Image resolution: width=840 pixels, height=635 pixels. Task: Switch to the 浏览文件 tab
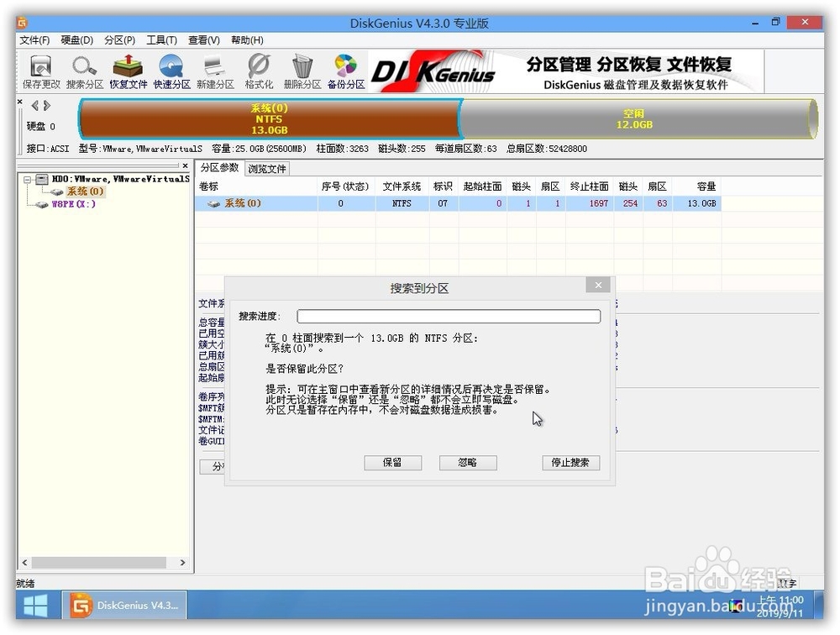click(265, 167)
